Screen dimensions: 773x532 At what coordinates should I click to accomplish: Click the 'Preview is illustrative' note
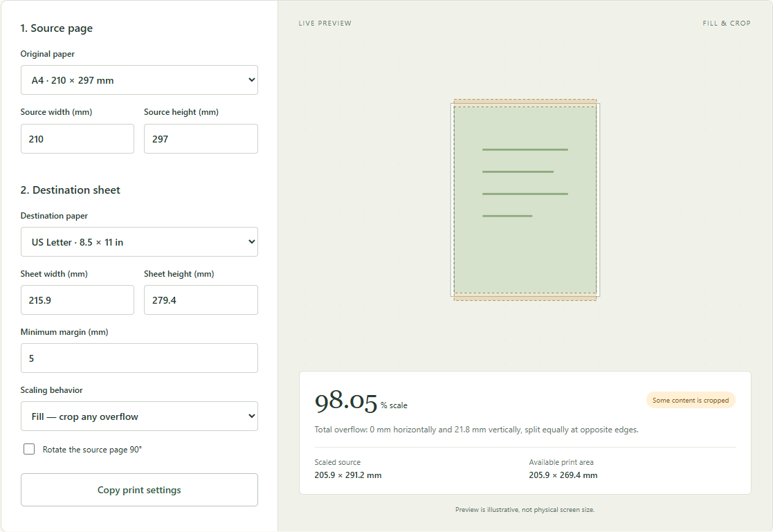point(525,510)
